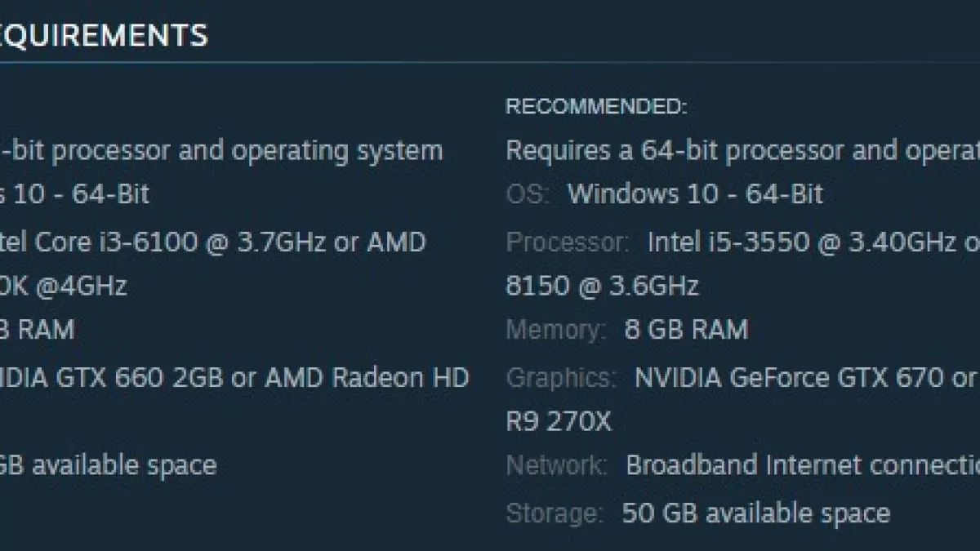Click the recommended Graphics label
Screen dimensions: 980x551
click(561, 378)
